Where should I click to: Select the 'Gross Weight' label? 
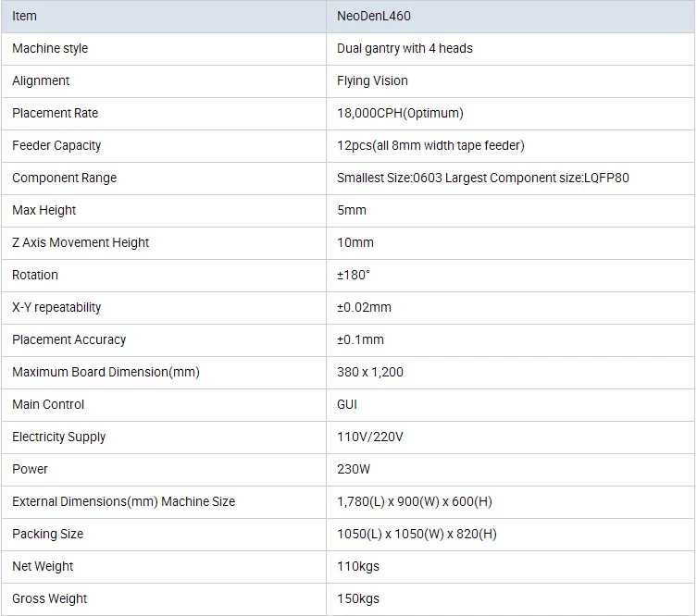tap(49, 599)
